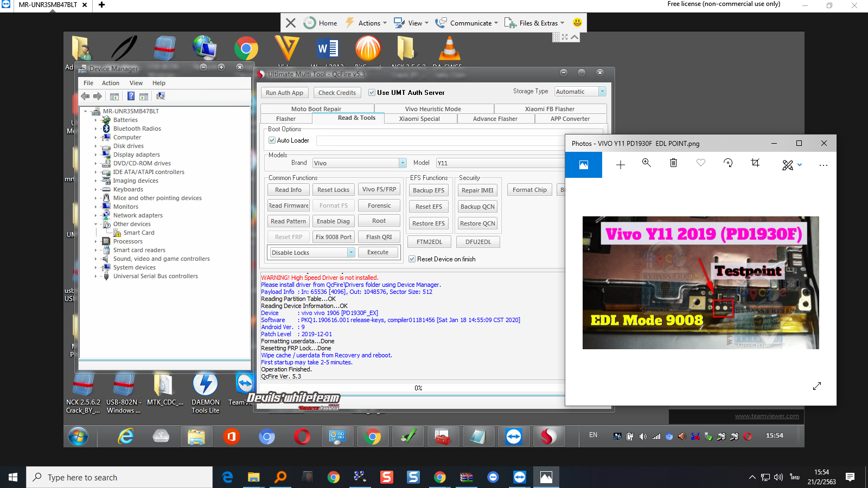Switch to the Flasher tab
868x488 pixels.
pos(286,119)
